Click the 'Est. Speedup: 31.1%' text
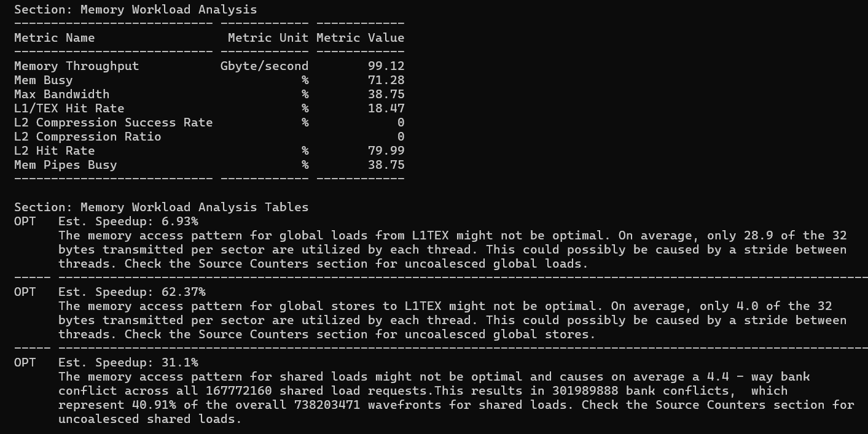 tap(128, 363)
